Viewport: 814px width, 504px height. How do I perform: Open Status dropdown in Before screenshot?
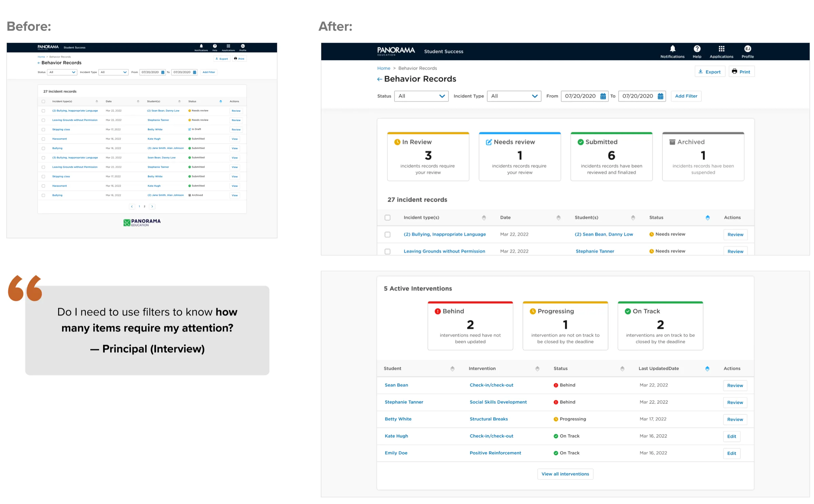pyautogui.click(x=62, y=72)
